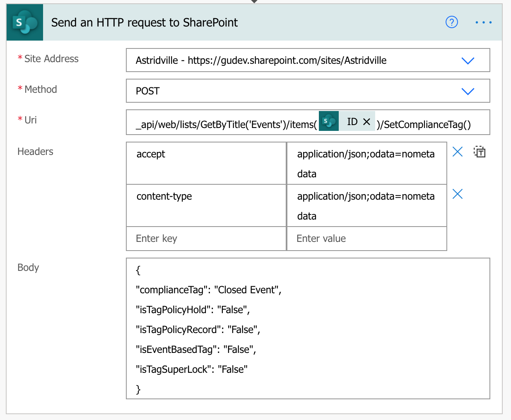This screenshot has height=420, width=511.
Task: Click the )/SetComplianceTag() text in Uri
Action: (x=424, y=125)
